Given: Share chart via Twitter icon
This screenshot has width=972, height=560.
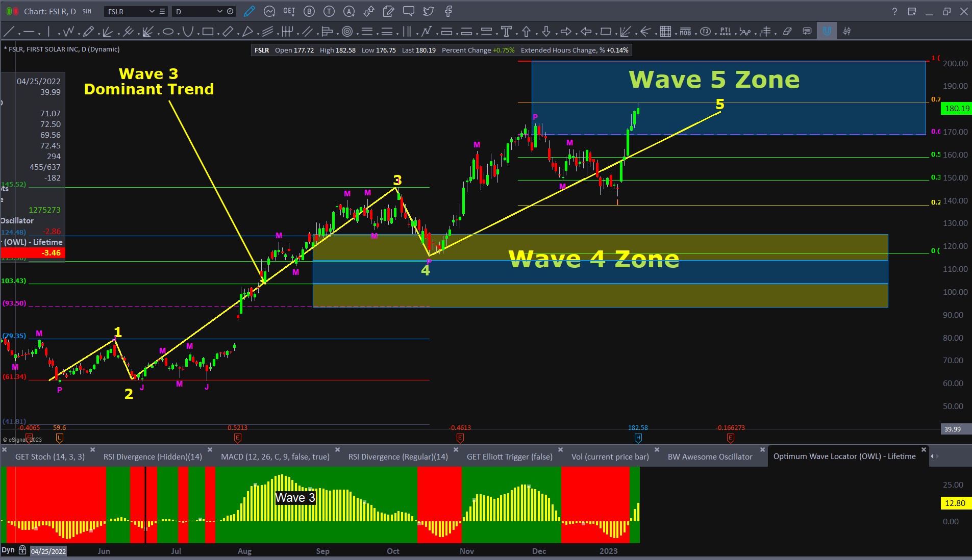Looking at the screenshot, I should coord(429,11).
